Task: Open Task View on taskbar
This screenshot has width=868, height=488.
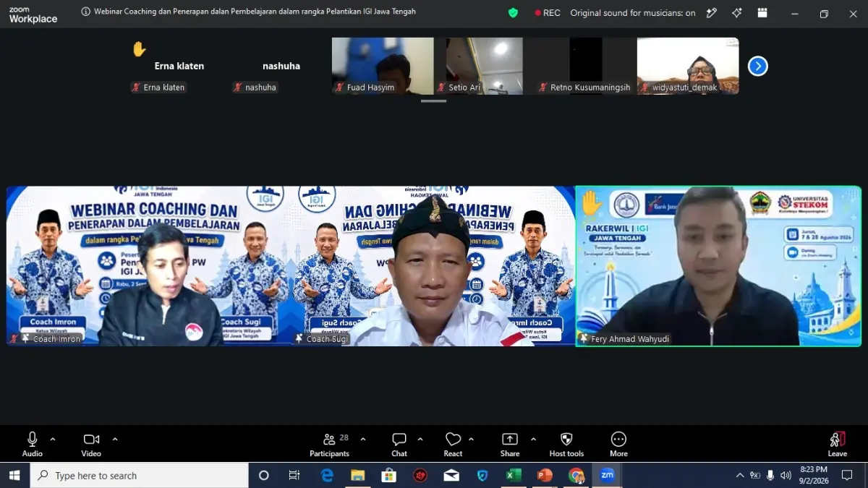Action: (x=294, y=475)
